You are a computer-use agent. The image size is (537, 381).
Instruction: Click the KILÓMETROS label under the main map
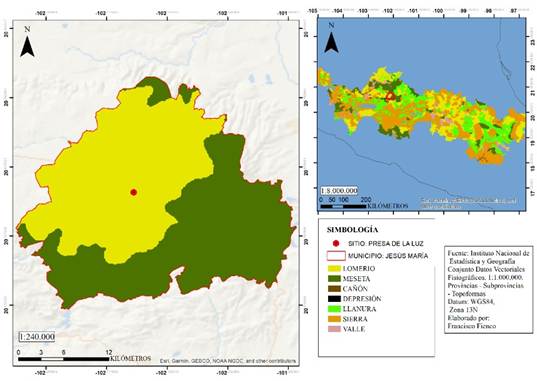[x=130, y=359]
